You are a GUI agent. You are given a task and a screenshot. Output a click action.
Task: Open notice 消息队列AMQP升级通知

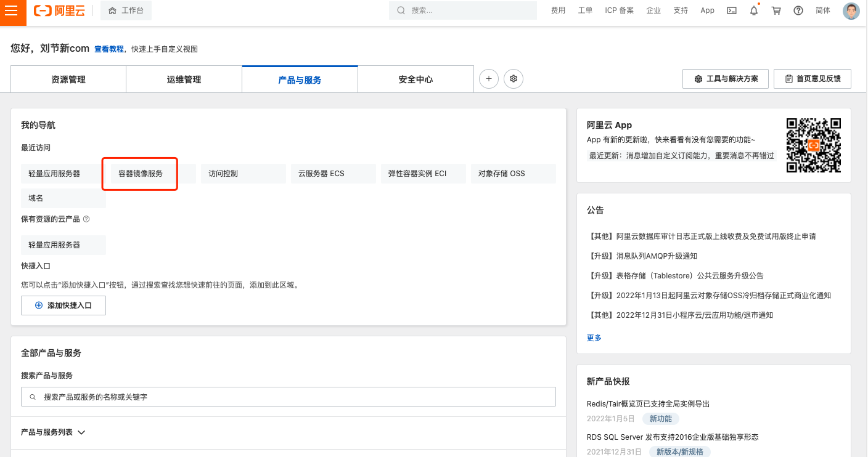(643, 256)
